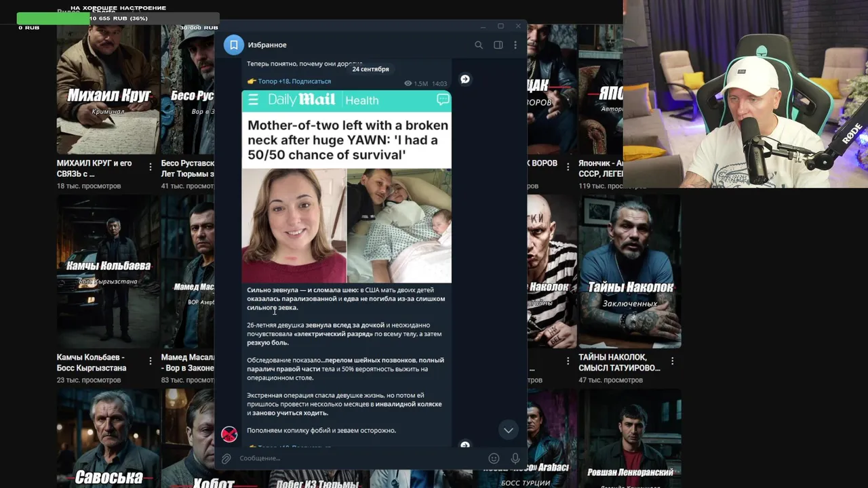Minimize the Telegram window
Viewport: 868px width, 488px height.
(483, 26)
